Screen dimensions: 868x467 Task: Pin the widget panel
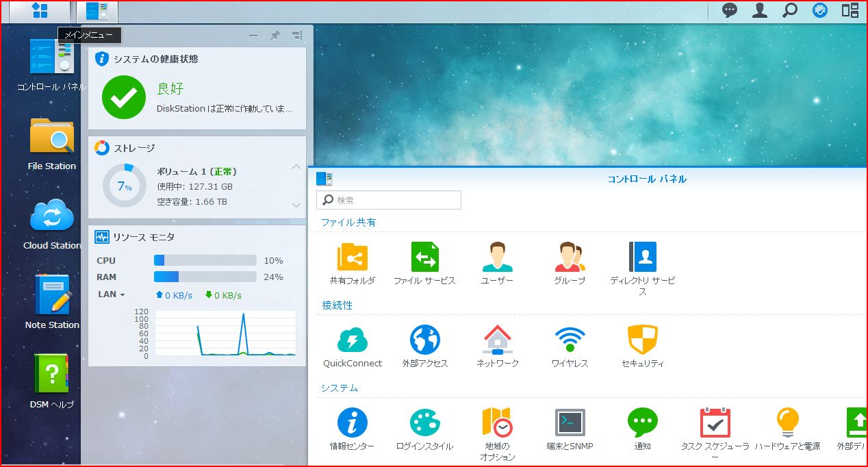275,36
